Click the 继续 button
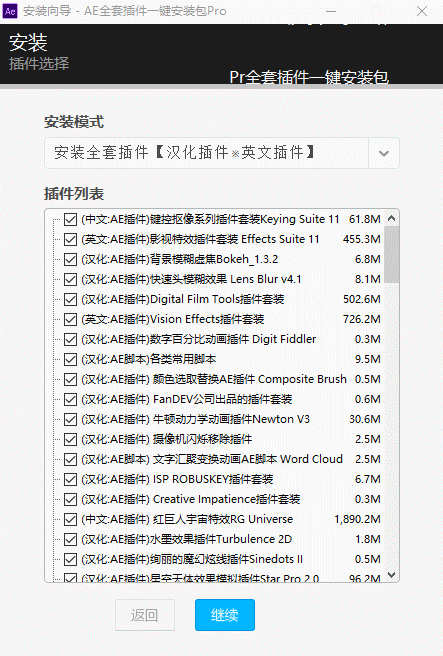Image resolution: width=443 pixels, height=656 pixels. [x=225, y=615]
